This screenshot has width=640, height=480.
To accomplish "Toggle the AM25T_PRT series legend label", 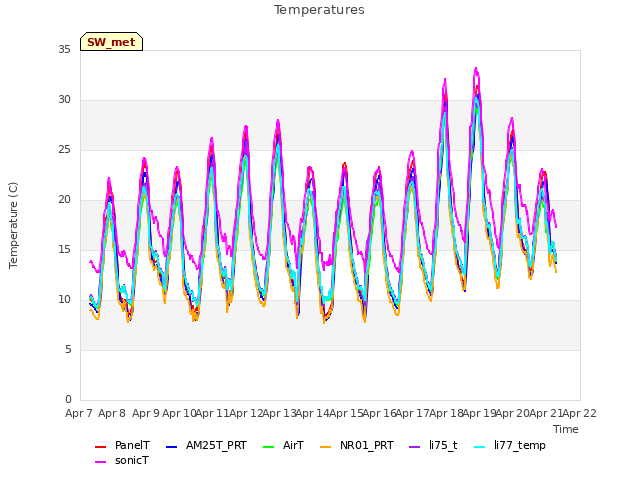I will 216,445.
